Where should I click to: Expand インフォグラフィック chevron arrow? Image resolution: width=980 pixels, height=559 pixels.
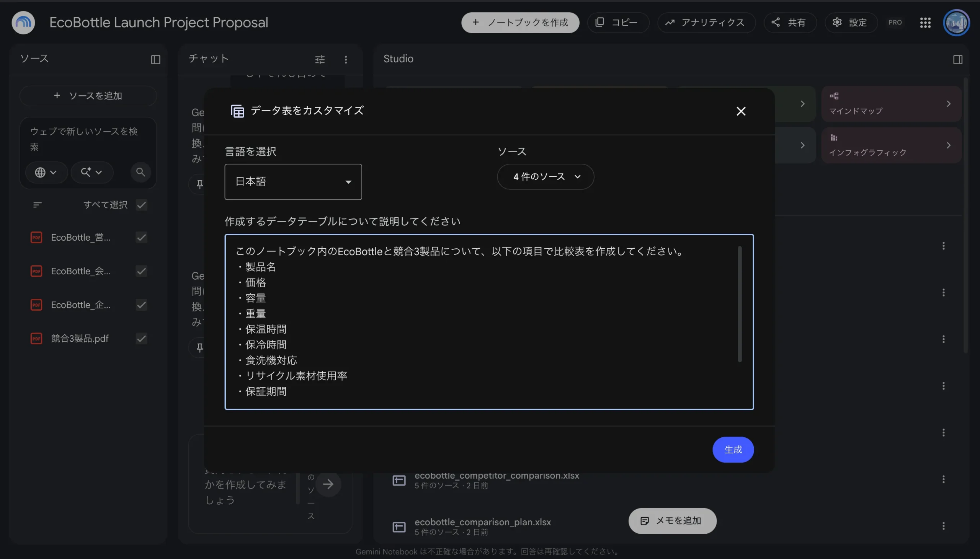coord(948,145)
